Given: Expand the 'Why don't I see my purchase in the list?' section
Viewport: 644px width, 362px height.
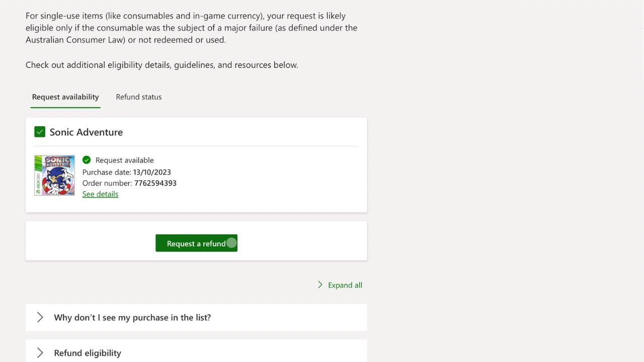Looking at the screenshot, I should (x=132, y=317).
